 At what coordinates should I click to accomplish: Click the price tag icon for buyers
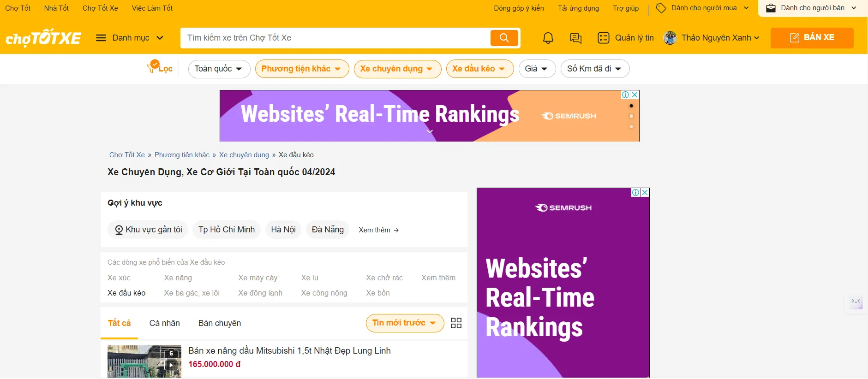coord(661,8)
